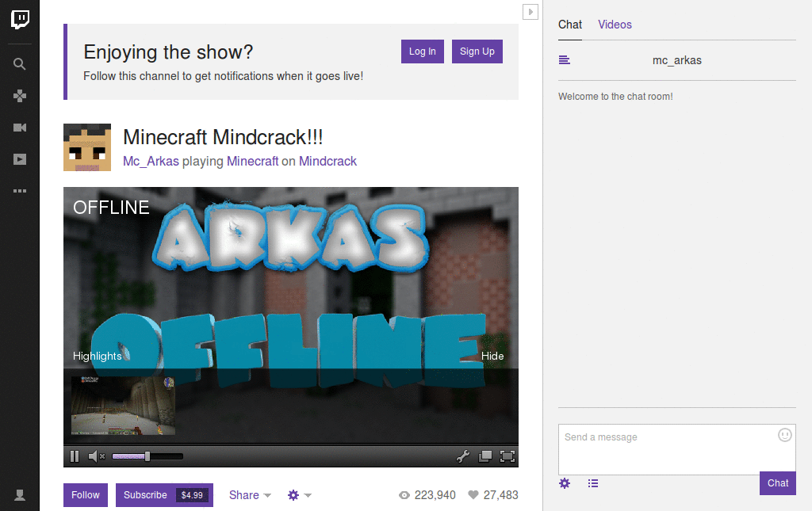The height and width of the screenshot is (511, 812).
Task: Open the Twitch home logo
Action: (x=20, y=20)
